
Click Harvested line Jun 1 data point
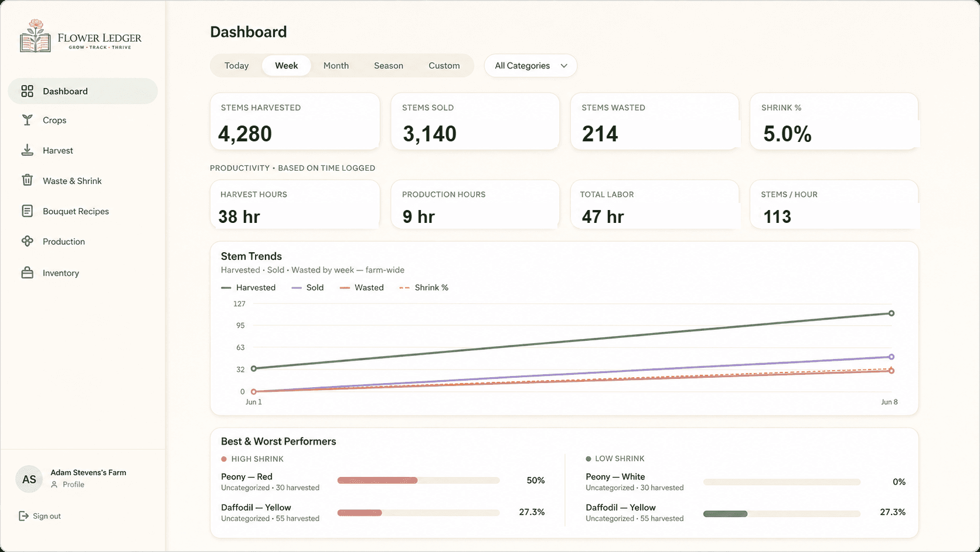254,368
